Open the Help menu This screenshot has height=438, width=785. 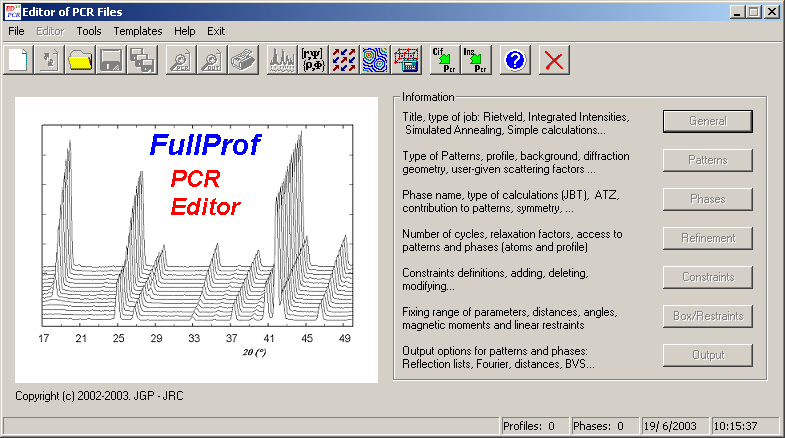(x=185, y=31)
